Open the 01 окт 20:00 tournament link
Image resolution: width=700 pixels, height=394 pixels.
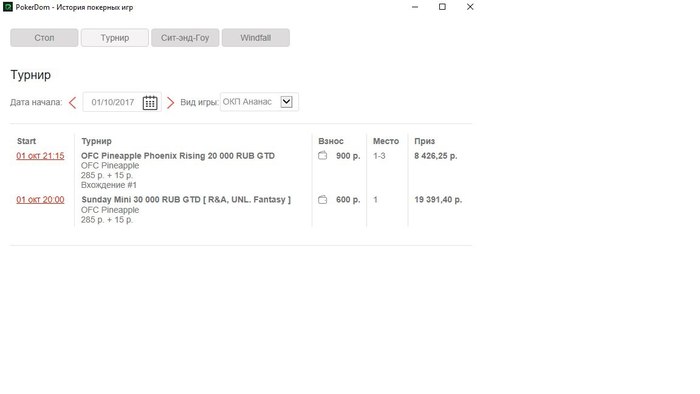coord(40,199)
